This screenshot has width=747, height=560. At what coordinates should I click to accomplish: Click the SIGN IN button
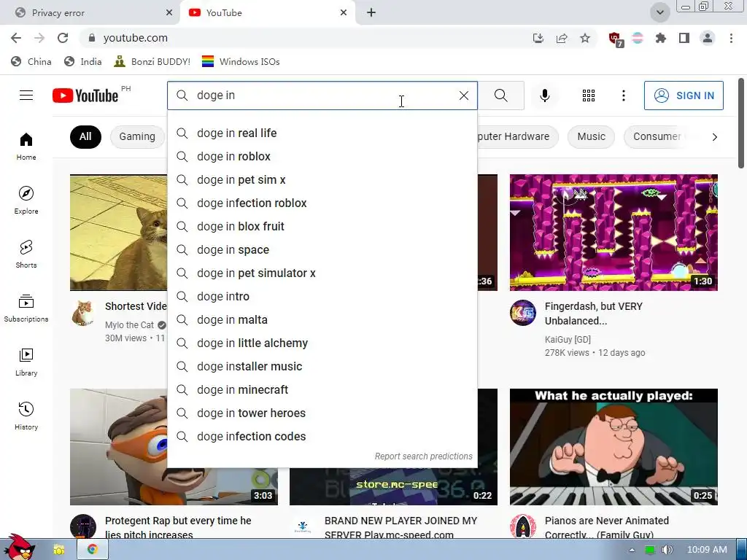pyautogui.click(x=683, y=96)
